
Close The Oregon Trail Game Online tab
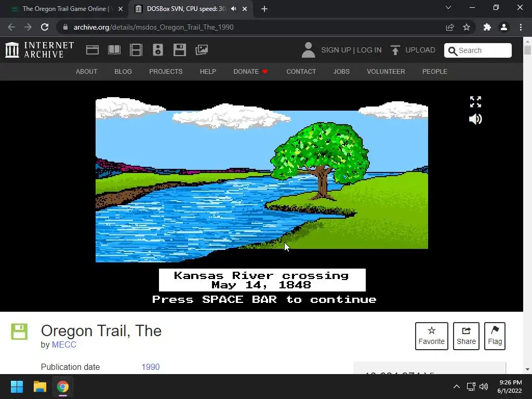(121, 9)
